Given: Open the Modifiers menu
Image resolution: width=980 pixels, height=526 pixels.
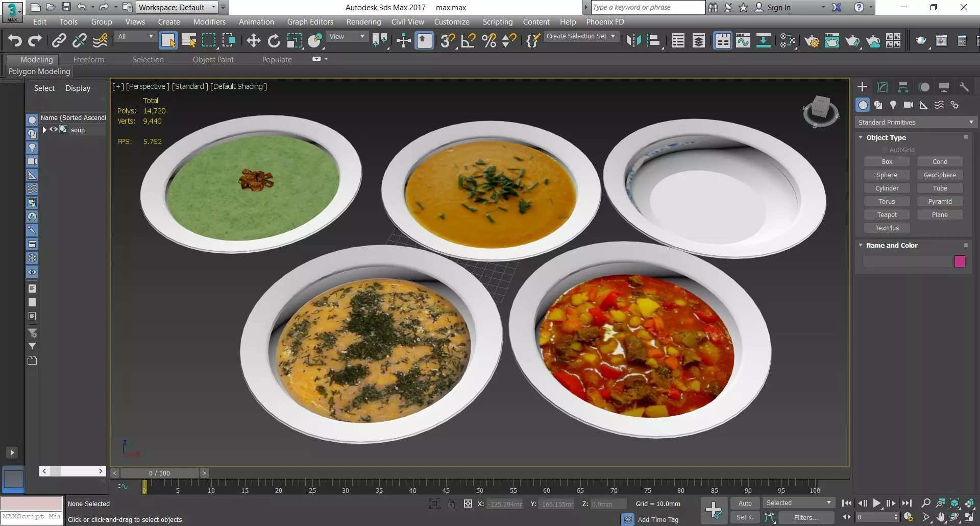Looking at the screenshot, I should click(209, 22).
